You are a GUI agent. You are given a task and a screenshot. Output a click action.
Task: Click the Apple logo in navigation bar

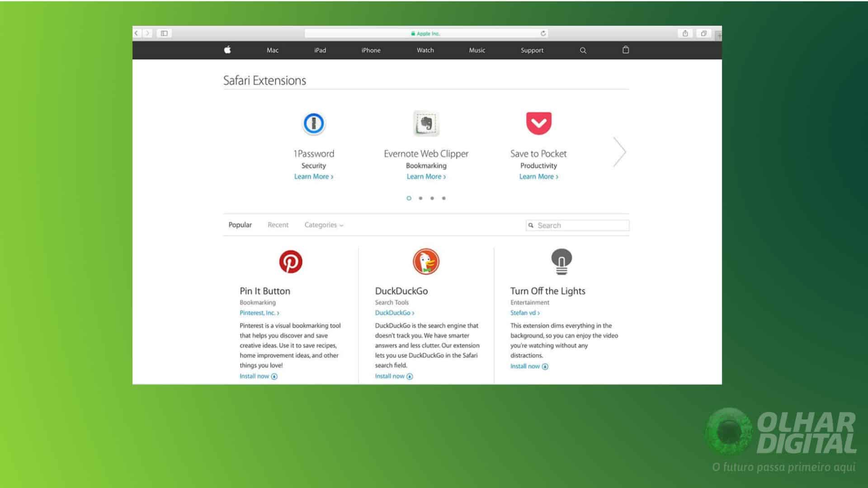(227, 50)
